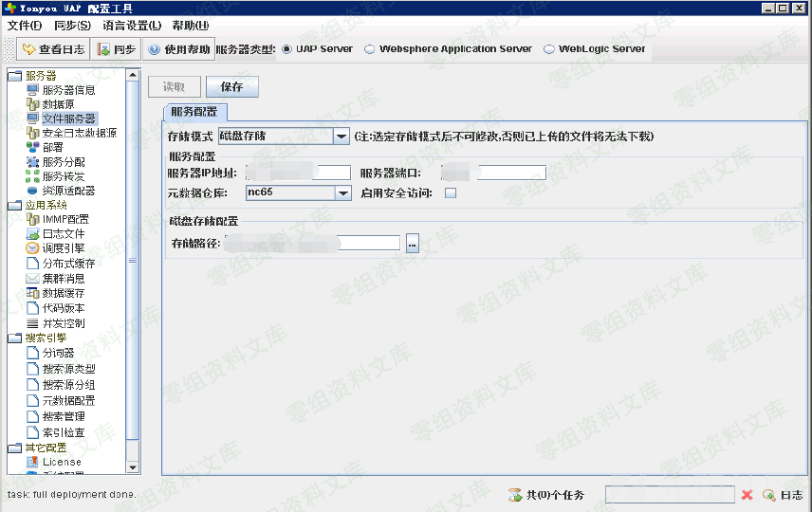Select 数据源 in the sidebar tree
Viewport: 812px width, 512px height.
pos(57,104)
